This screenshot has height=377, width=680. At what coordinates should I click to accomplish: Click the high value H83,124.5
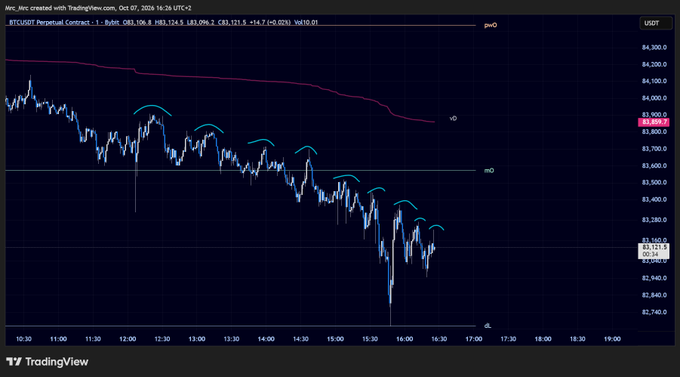(x=169, y=22)
